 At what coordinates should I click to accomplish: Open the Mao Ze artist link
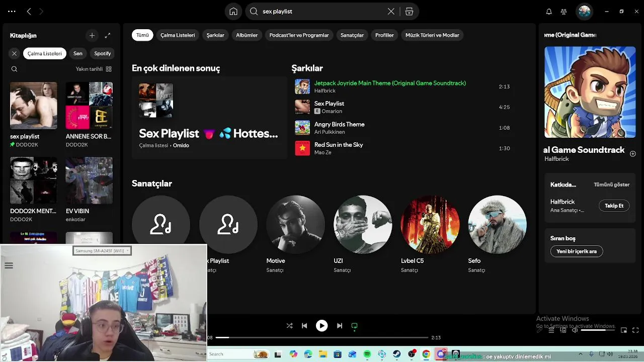click(x=323, y=152)
